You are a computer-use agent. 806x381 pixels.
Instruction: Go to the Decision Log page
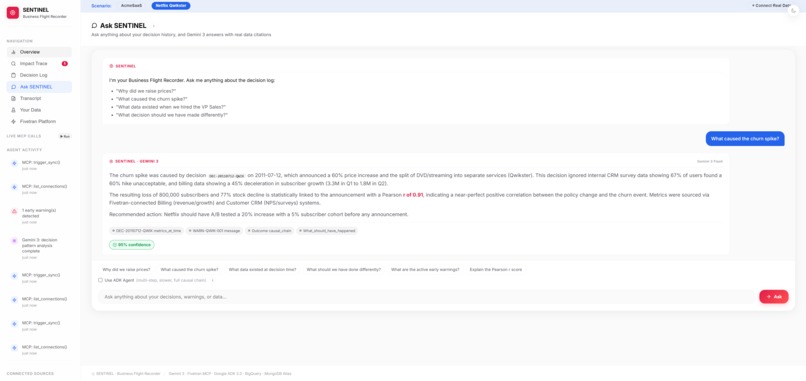click(x=39, y=75)
